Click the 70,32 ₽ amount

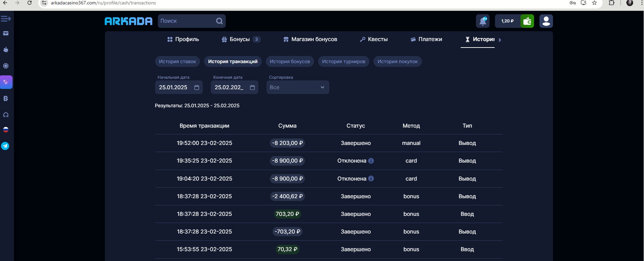coord(288,249)
